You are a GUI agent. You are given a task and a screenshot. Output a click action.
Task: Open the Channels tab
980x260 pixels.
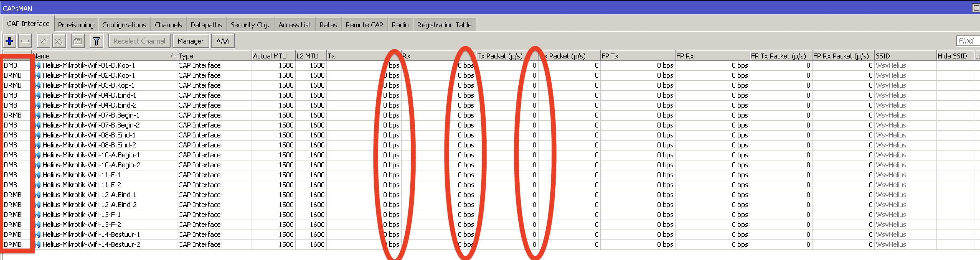(x=168, y=25)
